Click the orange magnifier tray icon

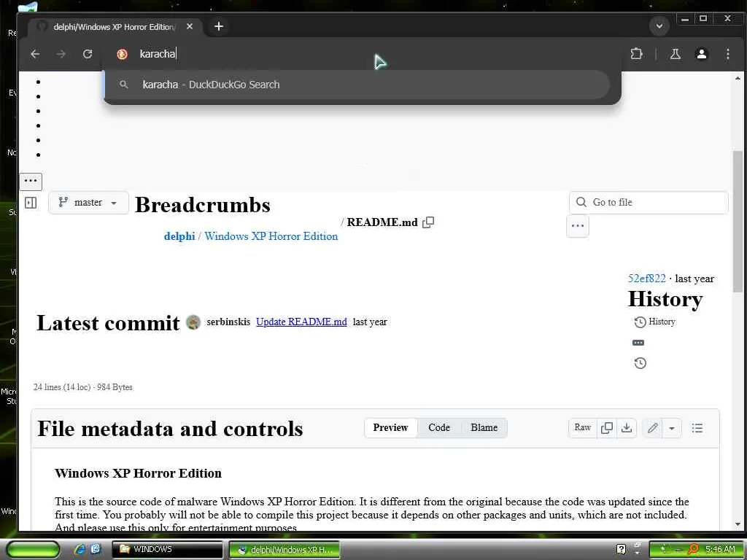[693, 550]
